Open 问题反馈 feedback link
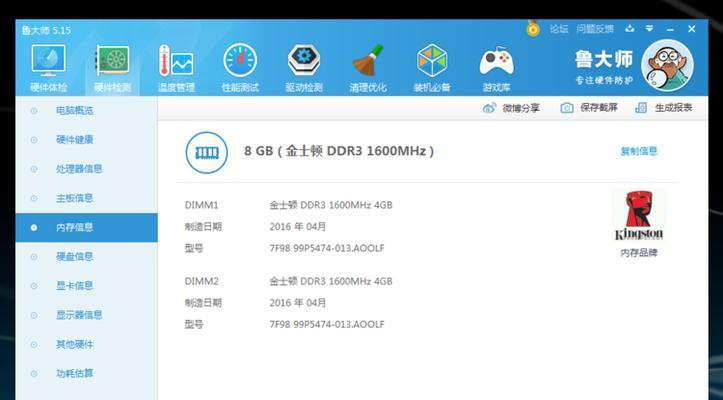Screen dimensions: 723x400 pos(595,29)
